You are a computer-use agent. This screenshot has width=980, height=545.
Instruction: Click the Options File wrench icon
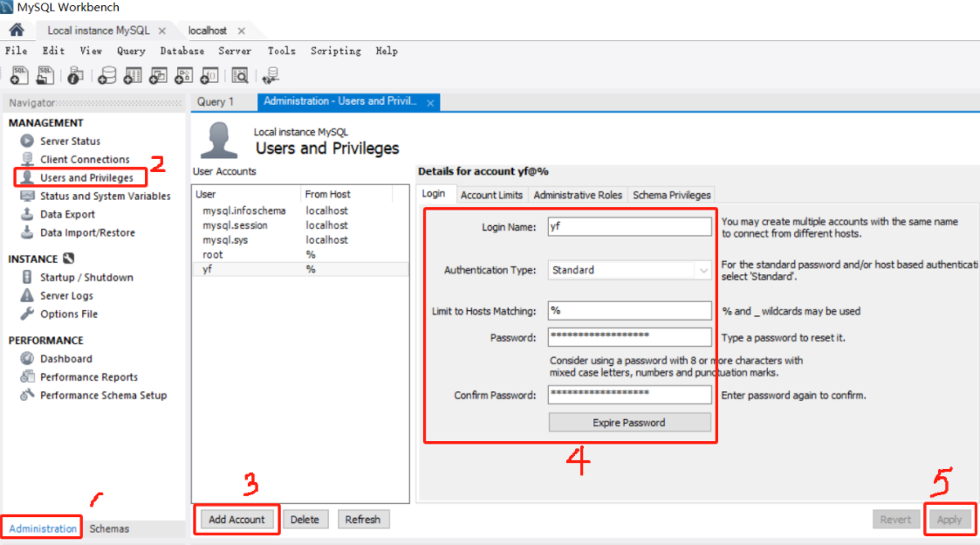pos(27,314)
